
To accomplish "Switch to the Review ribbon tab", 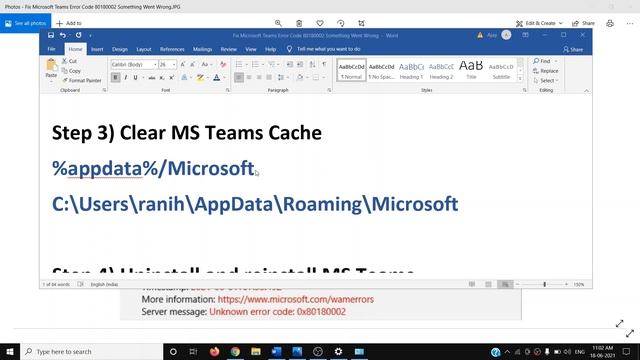I will pyautogui.click(x=229, y=49).
